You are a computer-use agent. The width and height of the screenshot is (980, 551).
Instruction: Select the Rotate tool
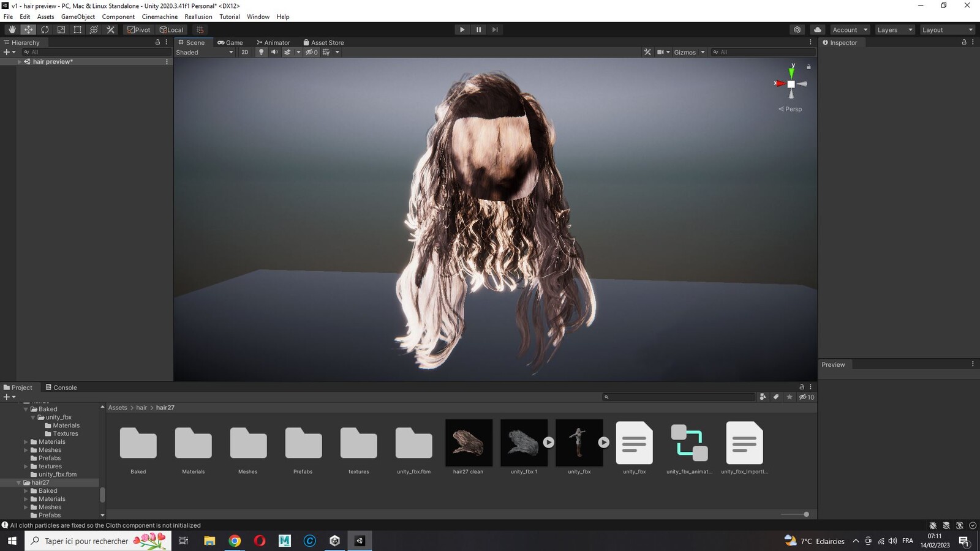[x=45, y=29]
